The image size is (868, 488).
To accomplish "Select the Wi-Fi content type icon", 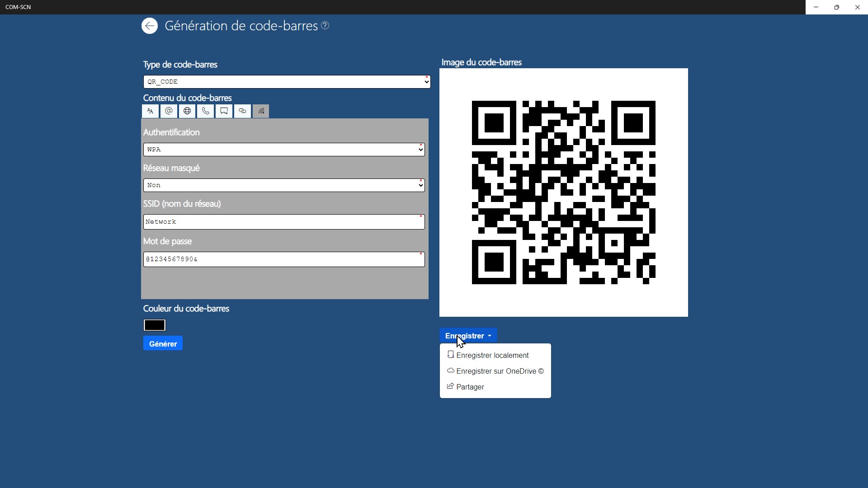I will click(x=261, y=111).
